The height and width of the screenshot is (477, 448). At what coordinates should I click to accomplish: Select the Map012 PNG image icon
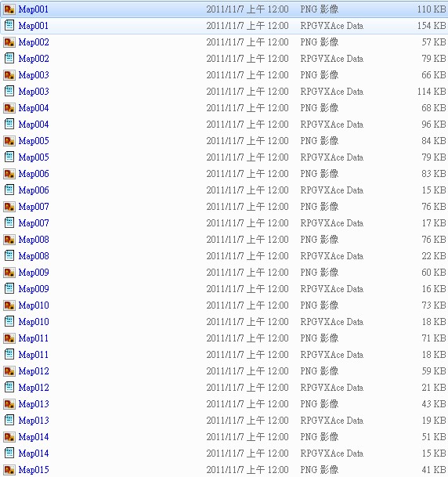coord(9,370)
